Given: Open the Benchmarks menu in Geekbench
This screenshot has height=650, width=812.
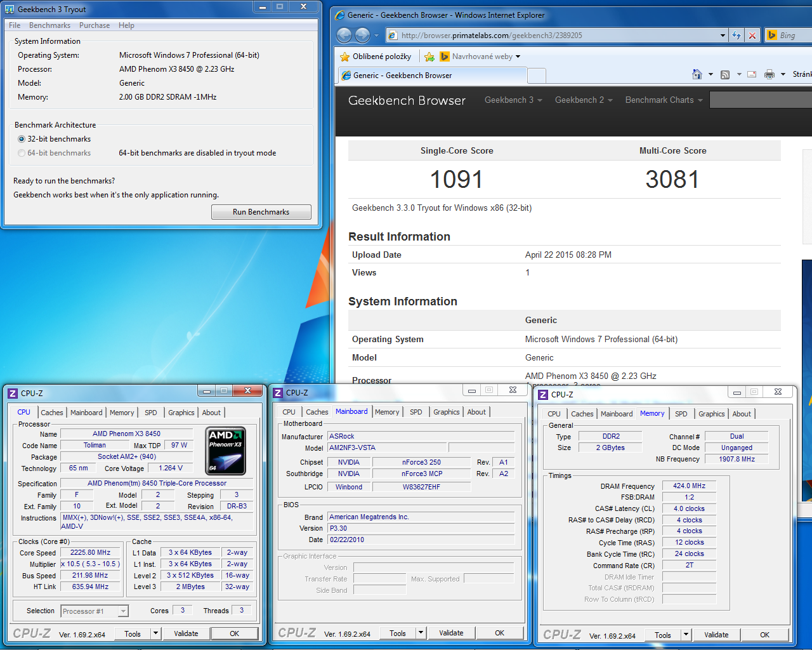Looking at the screenshot, I should [x=49, y=25].
